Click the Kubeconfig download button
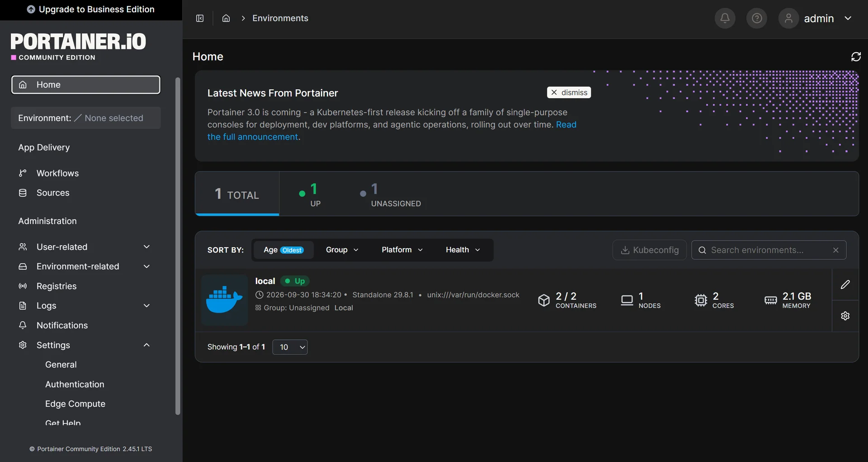This screenshot has height=462, width=868. coord(649,250)
